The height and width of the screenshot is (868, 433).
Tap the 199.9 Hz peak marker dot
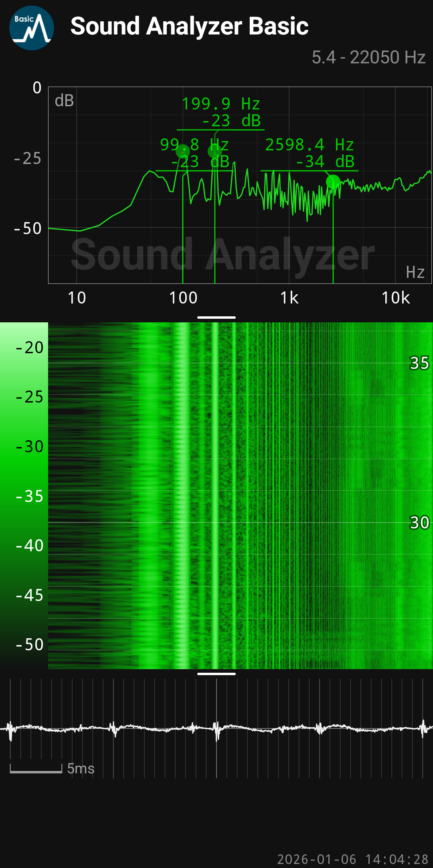click(x=214, y=151)
